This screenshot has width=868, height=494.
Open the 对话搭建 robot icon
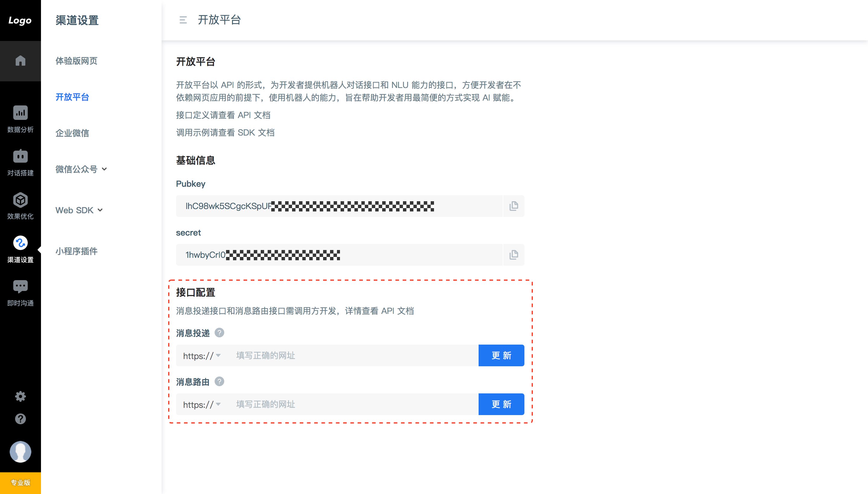point(20,156)
